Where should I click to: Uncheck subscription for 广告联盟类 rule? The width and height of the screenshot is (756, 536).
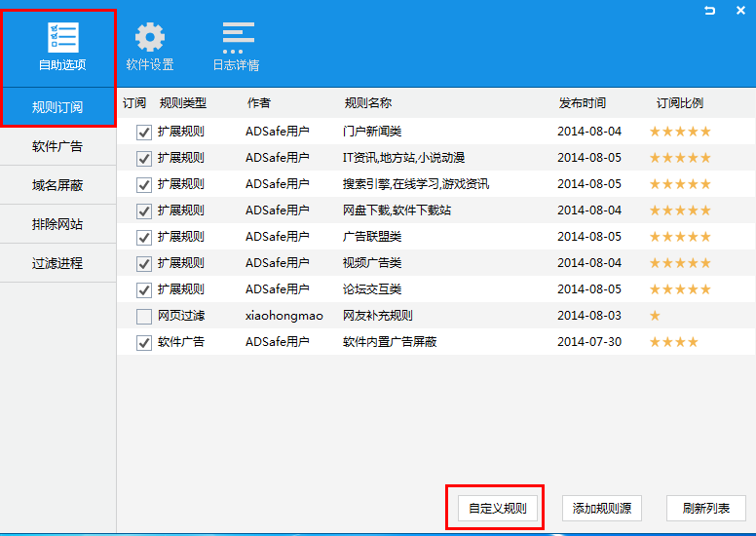(144, 238)
